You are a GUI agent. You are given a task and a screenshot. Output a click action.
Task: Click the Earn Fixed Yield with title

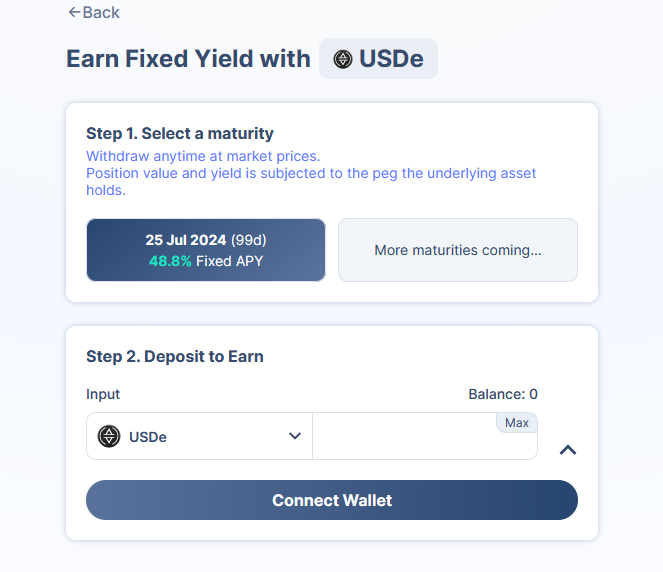[x=188, y=59]
